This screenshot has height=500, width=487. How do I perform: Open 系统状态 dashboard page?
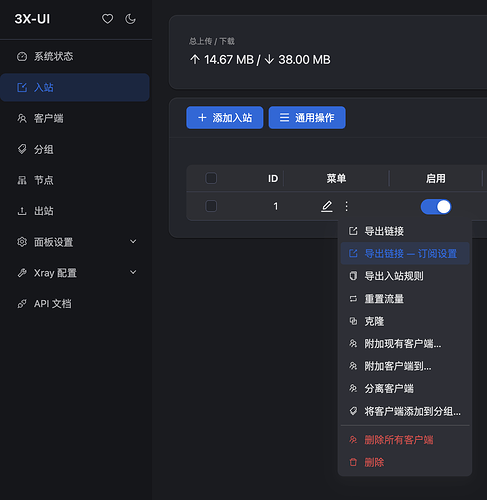click(x=75, y=56)
